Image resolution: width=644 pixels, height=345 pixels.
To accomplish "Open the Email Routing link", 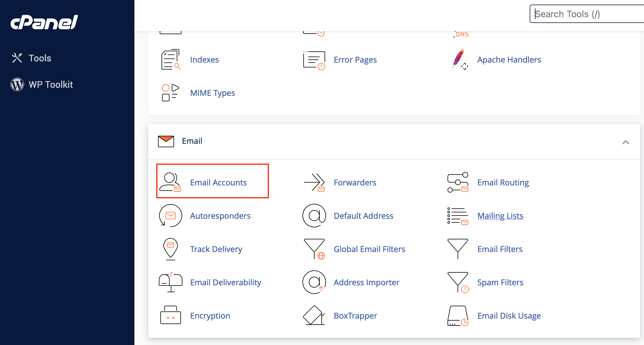I will pyautogui.click(x=503, y=183).
